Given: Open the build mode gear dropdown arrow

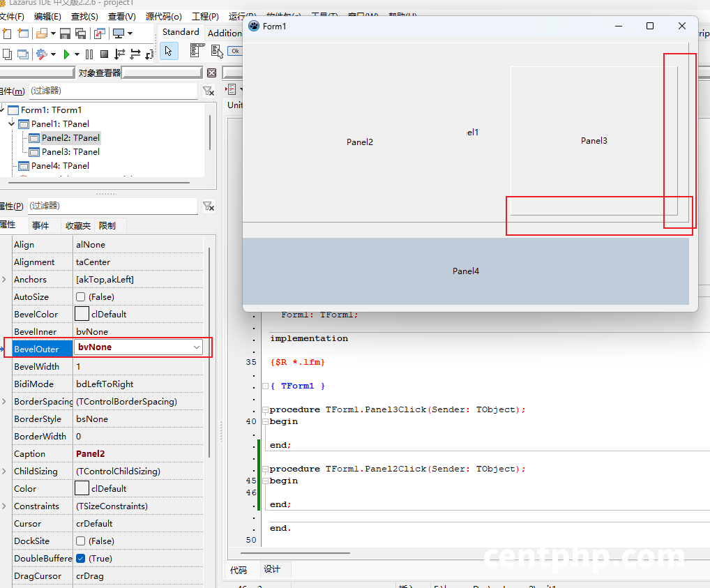Looking at the screenshot, I should (x=54, y=54).
